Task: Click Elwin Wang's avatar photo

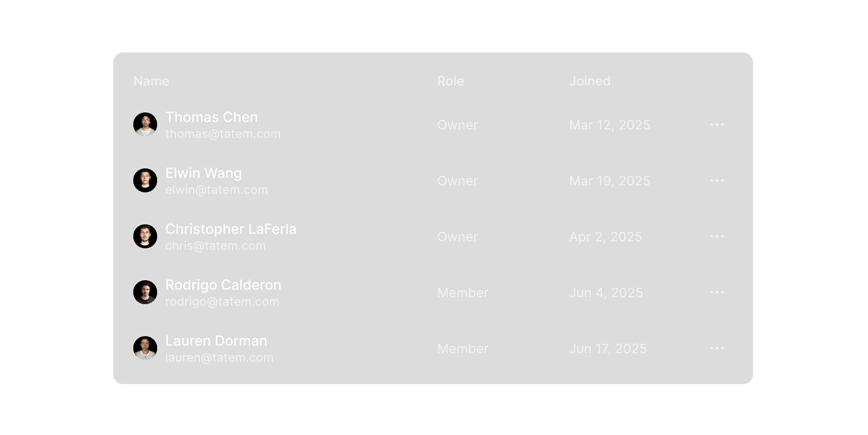Action: click(x=145, y=181)
